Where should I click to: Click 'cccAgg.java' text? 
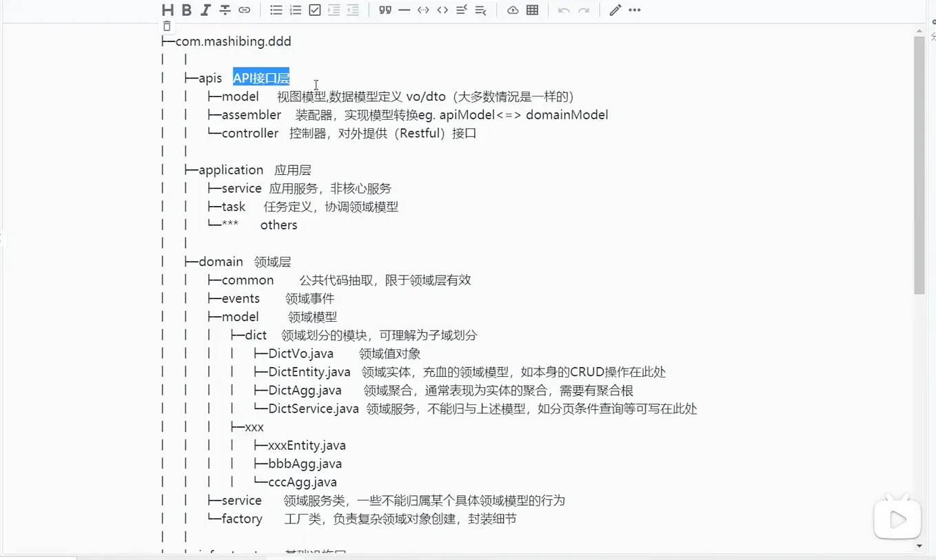303,482
